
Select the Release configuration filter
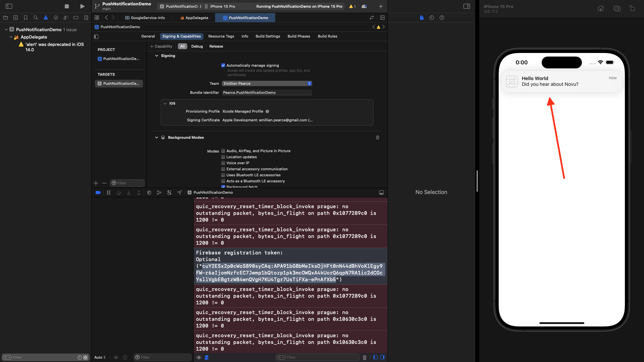pyautogui.click(x=216, y=46)
